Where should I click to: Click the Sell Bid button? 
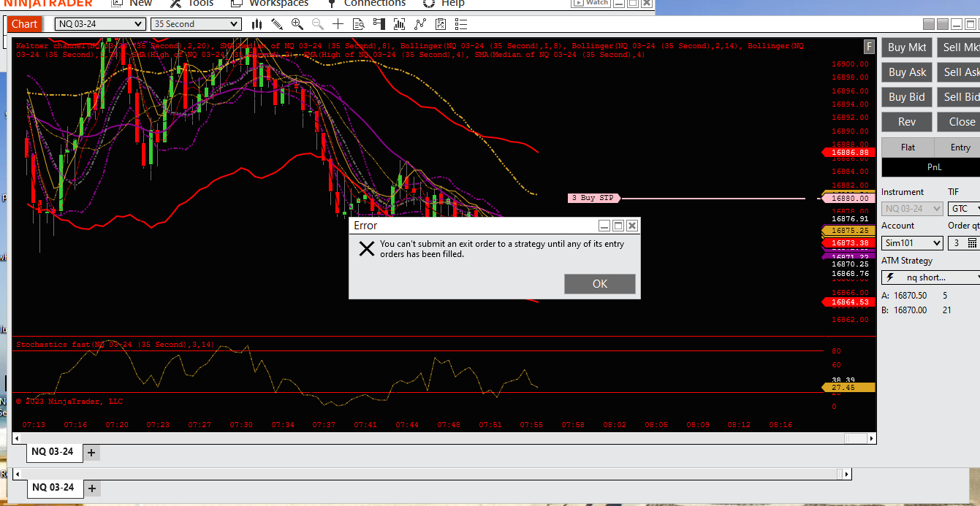tap(959, 97)
